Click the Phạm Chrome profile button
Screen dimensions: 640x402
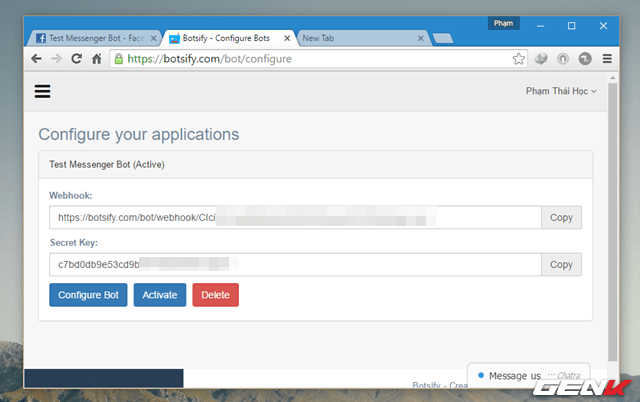pyautogui.click(x=504, y=23)
